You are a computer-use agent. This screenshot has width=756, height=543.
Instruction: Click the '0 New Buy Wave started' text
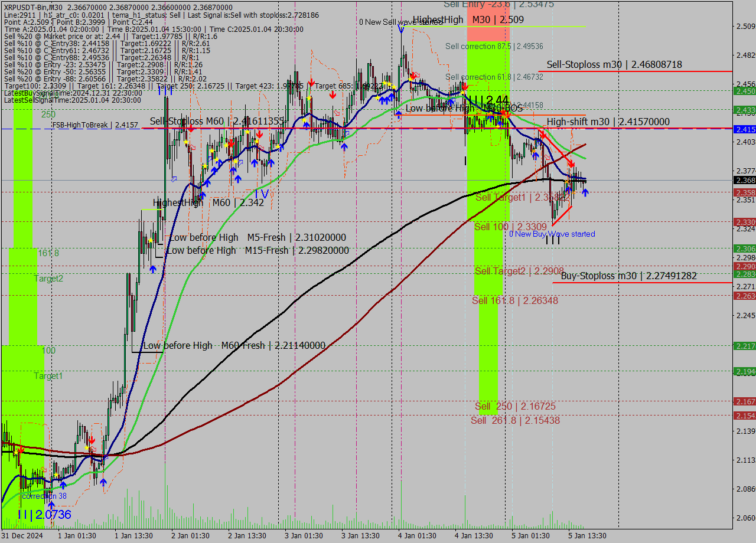pos(552,234)
